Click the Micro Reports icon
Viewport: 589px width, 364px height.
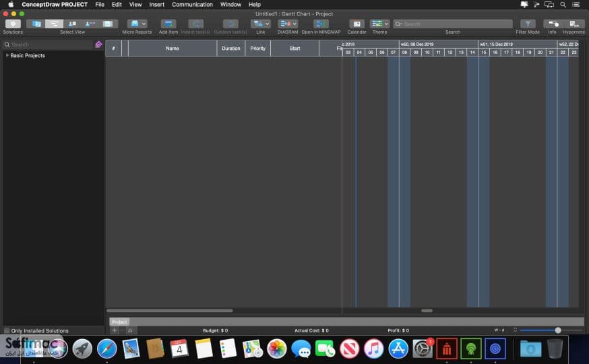(x=134, y=24)
